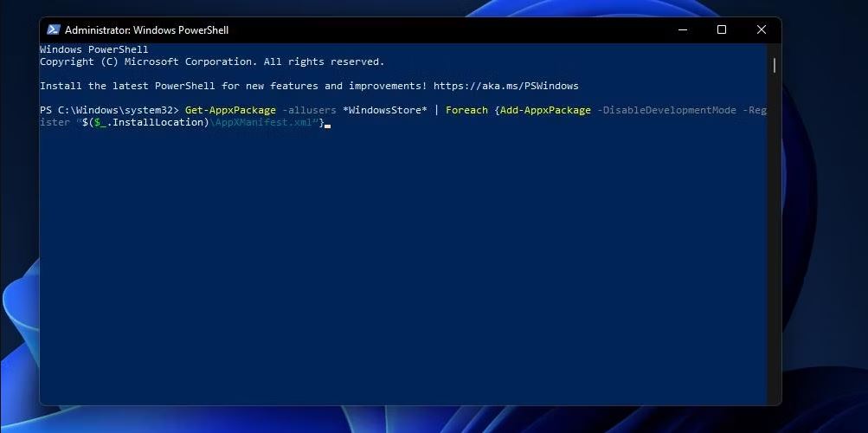Screen dimensions: 868x433
Task: Click the *WindowsStore* argument text
Action: point(385,110)
